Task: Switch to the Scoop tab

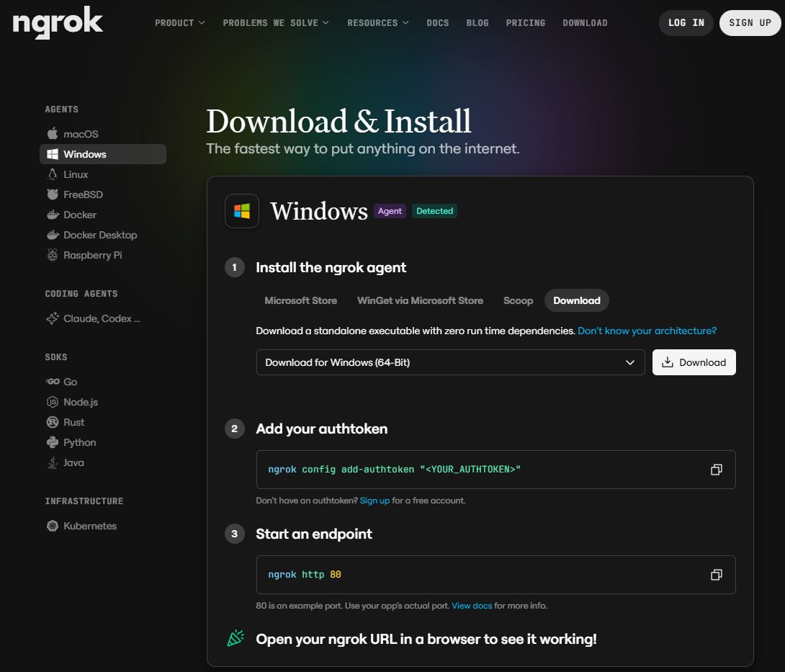Action: tap(518, 300)
